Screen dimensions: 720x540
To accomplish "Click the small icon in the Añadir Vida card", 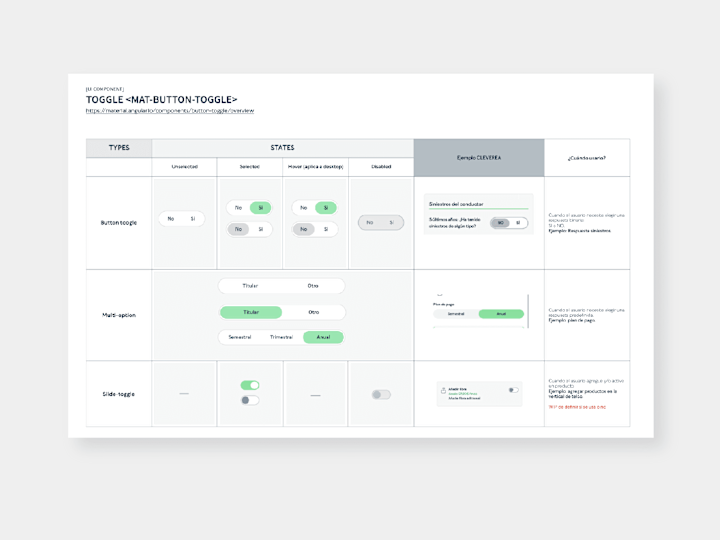I will [443, 391].
